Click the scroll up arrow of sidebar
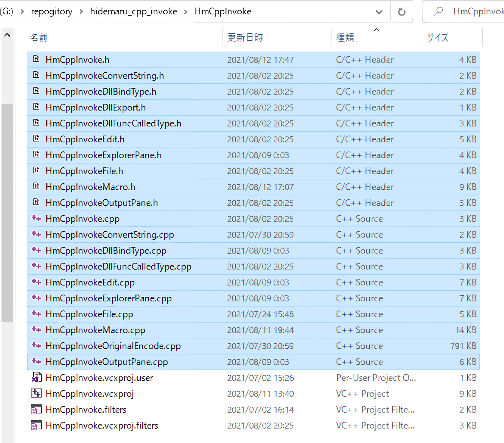 click(x=7, y=35)
